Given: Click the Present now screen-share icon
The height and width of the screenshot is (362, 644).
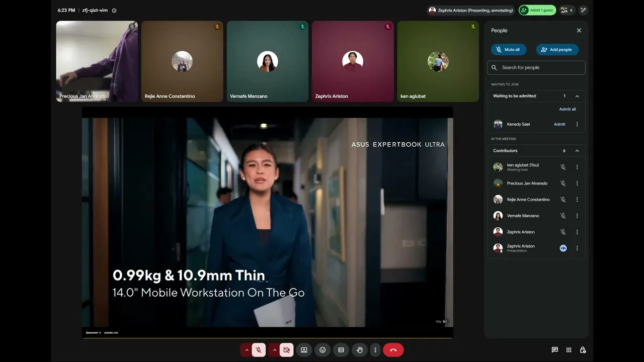Looking at the screenshot, I should coord(304,350).
